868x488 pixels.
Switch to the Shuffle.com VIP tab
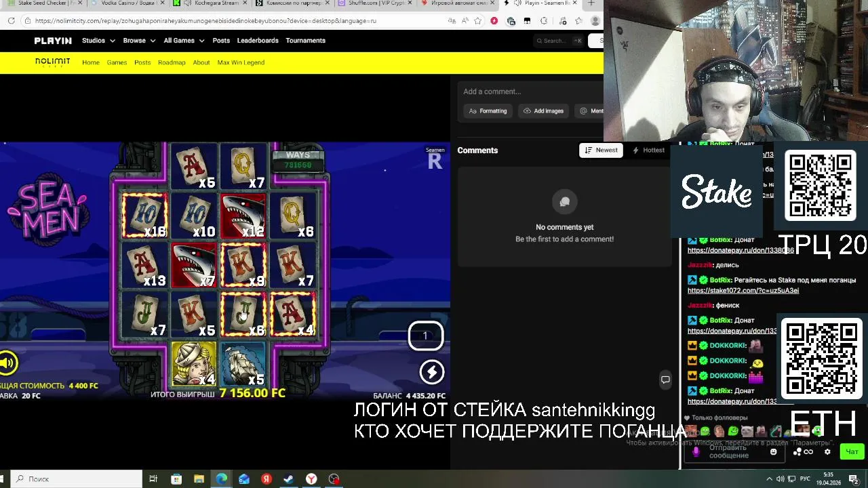pos(374,3)
